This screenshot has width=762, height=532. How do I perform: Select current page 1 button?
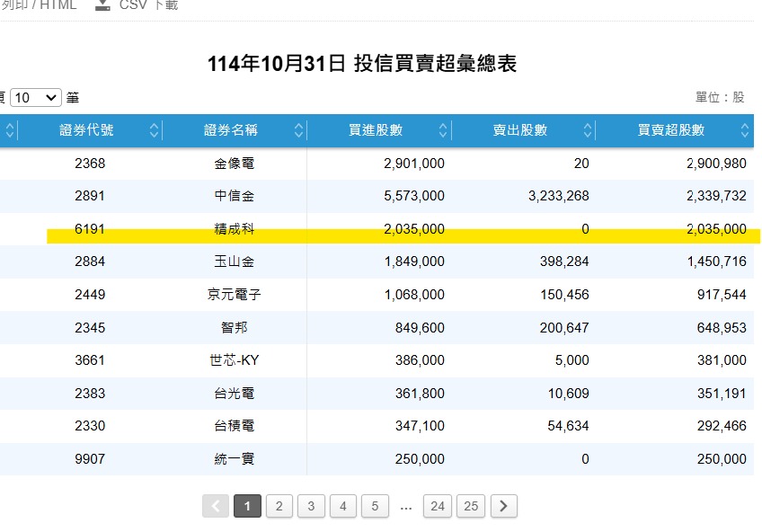click(247, 507)
